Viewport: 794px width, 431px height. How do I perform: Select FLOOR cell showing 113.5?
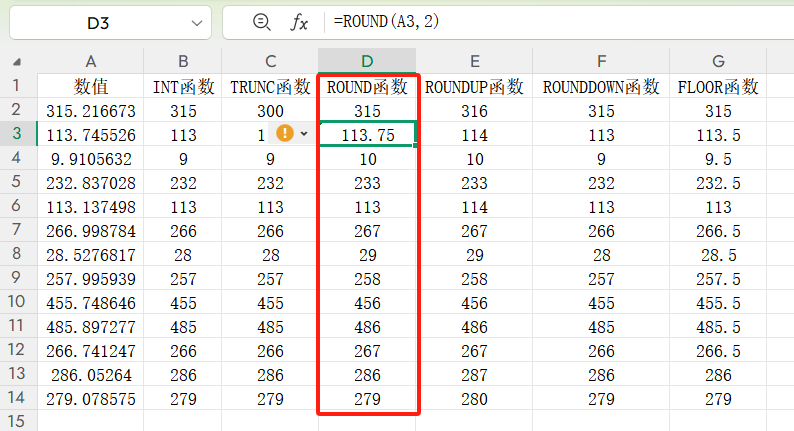pos(718,135)
